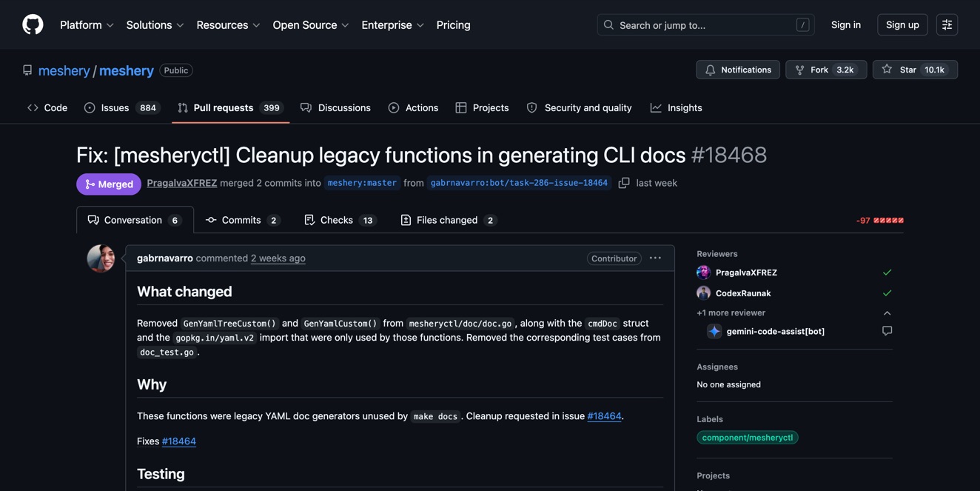The image size is (980, 491).
Task: Open the Platform dropdown menu
Action: pos(81,24)
